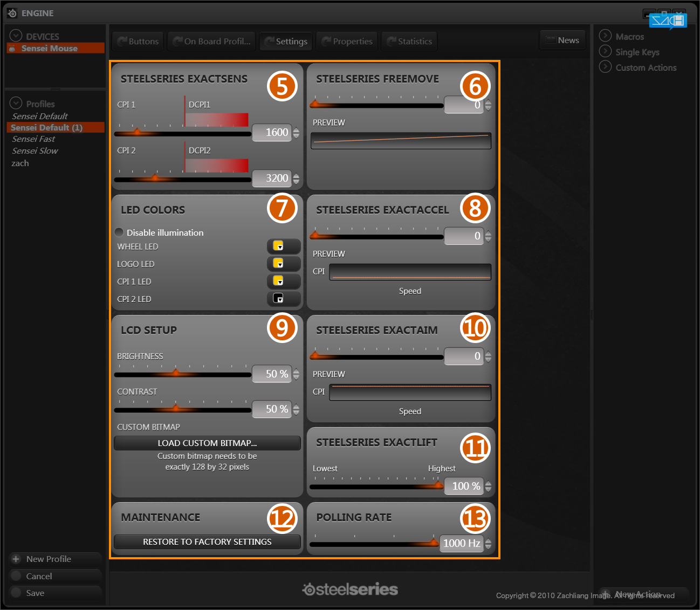View the Statistics tab
The width and height of the screenshot is (700, 610).
(x=409, y=41)
